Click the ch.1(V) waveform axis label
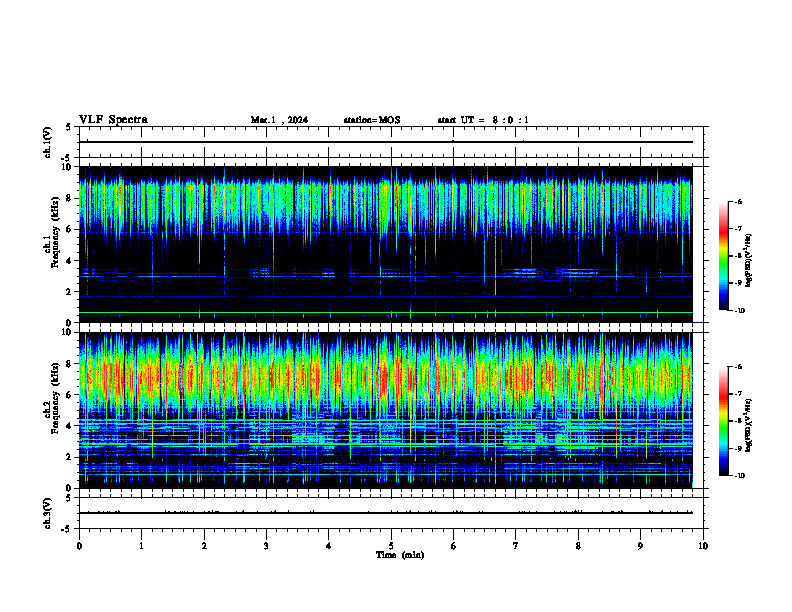792x612 pixels. [48, 142]
